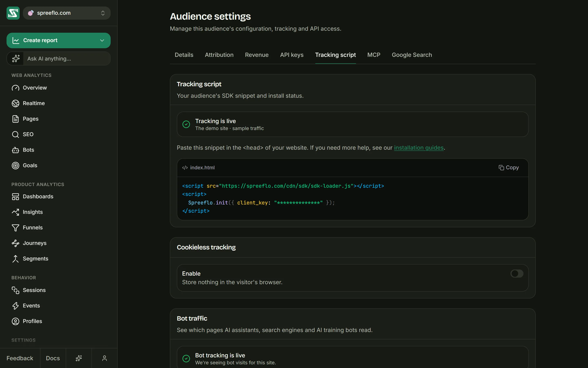Screen dimensions: 588x368
Task: Open the Dashboards layout icon
Action: point(15,197)
